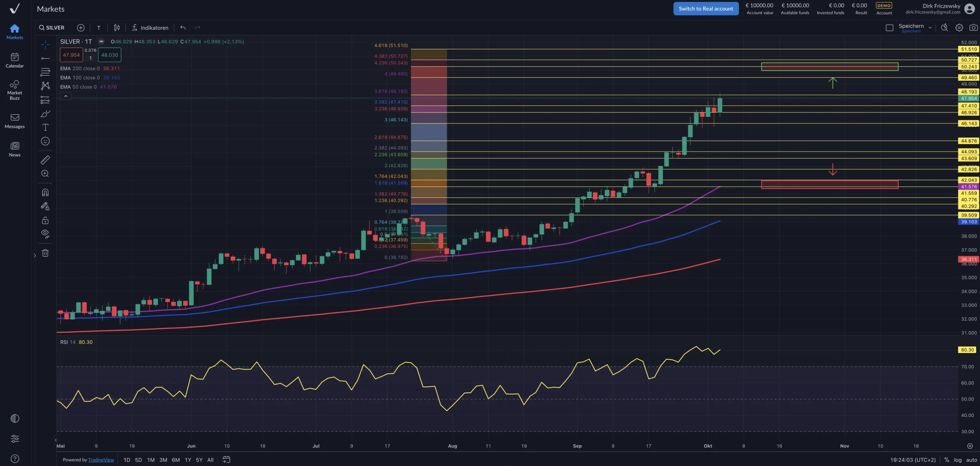Click the trash delete drawings icon

pos(45,253)
